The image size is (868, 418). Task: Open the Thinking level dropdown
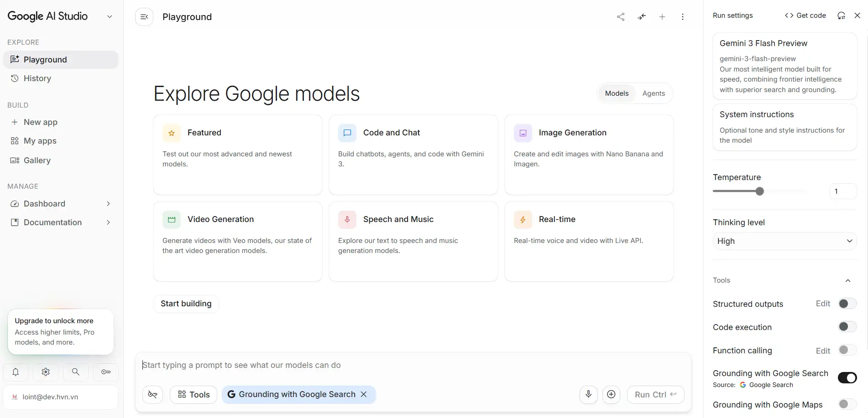784,241
